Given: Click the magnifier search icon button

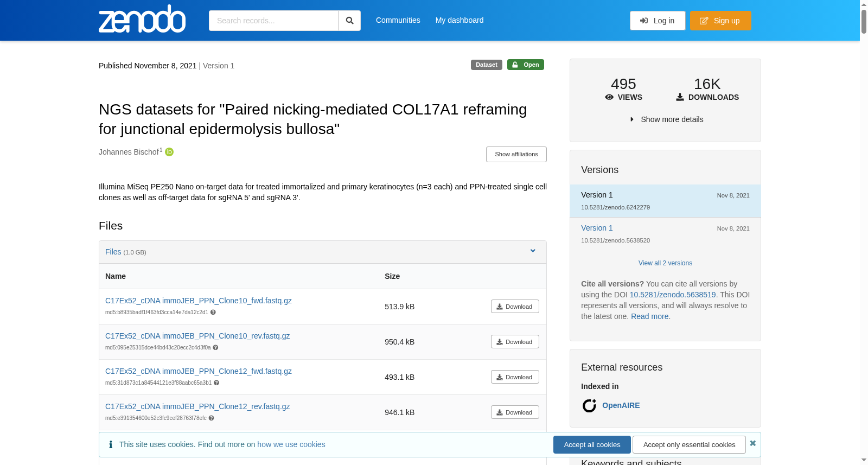Looking at the screenshot, I should [x=350, y=21].
